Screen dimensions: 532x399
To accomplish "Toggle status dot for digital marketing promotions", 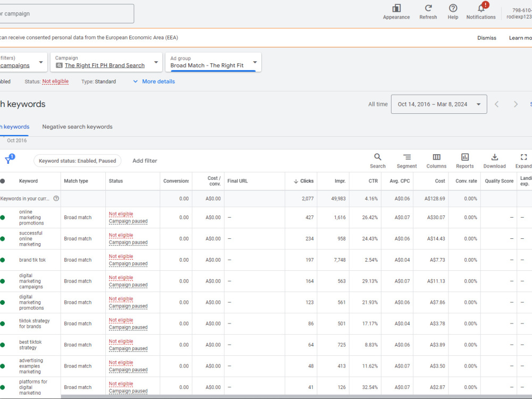I will coord(2,302).
